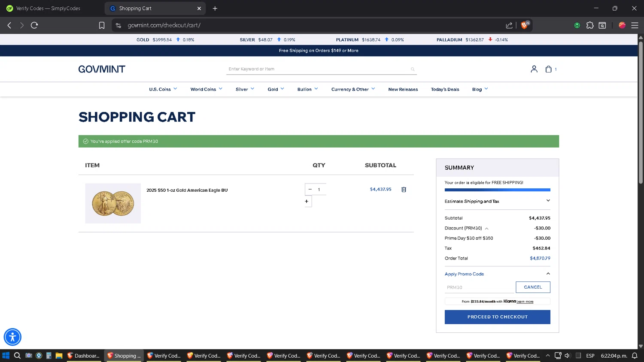The image size is (644, 362).
Task: Click the free shipping progress bar
Action: [x=497, y=190]
